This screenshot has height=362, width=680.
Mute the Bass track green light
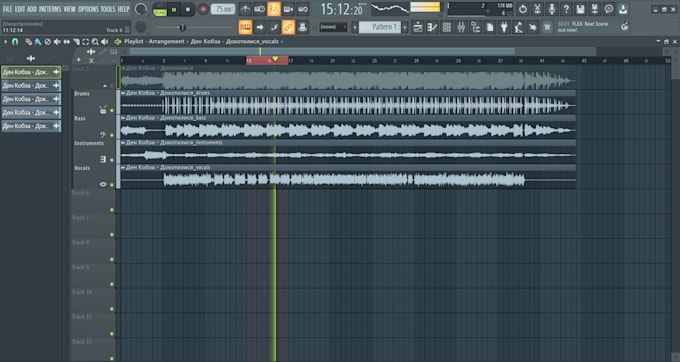tap(112, 135)
